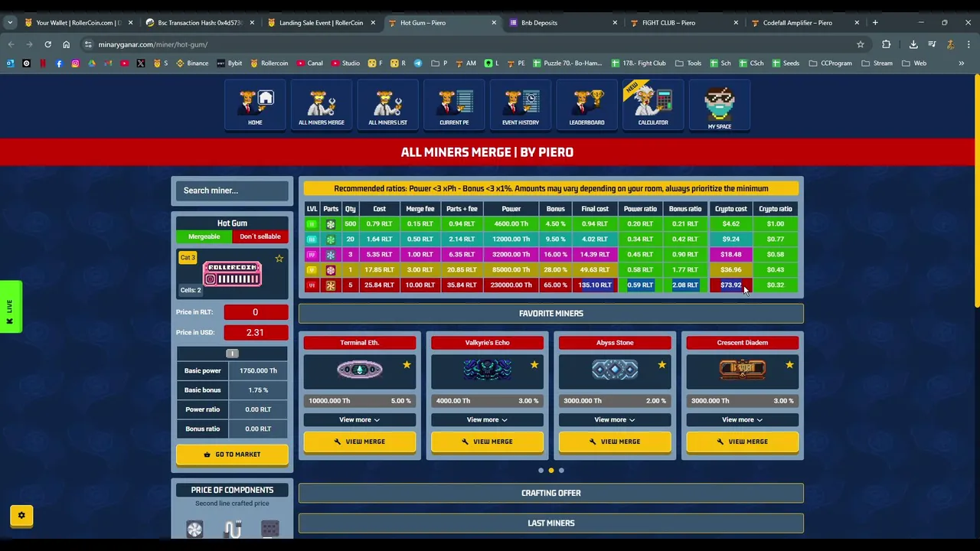The image size is (980, 551).
Task: Click the Price in USD field
Action: click(256, 332)
